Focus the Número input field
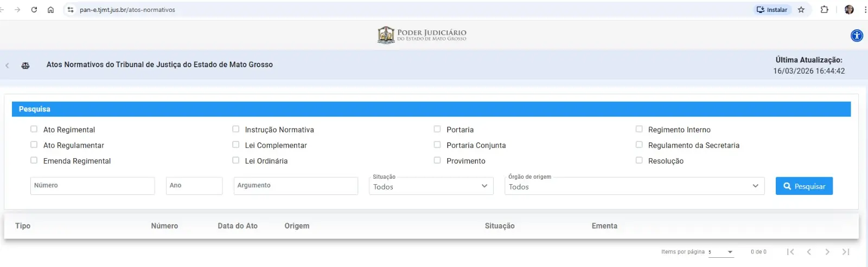The image size is (868, 267). point(93,186)
